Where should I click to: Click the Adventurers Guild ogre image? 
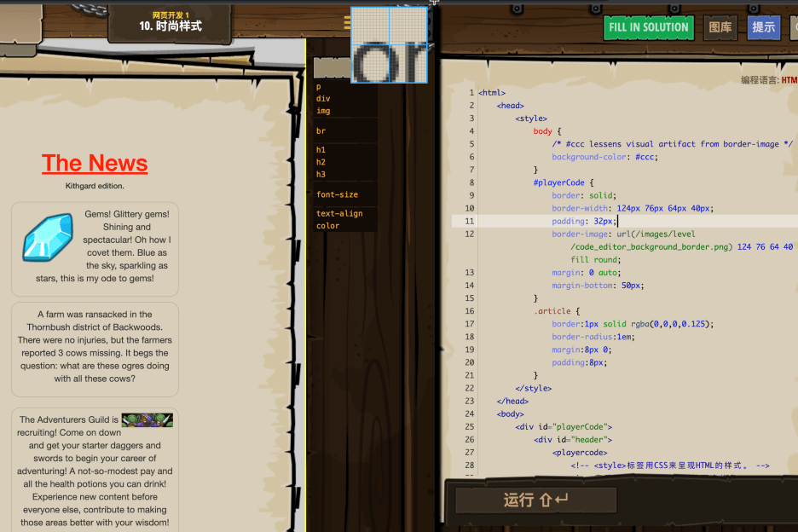[147, 419]
